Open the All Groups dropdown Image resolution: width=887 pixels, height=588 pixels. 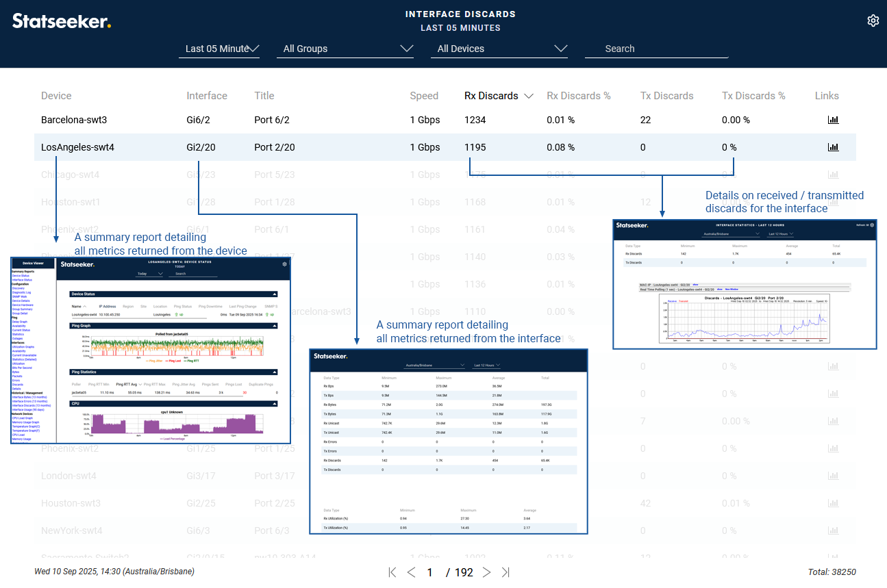pyautogui.click(x=347, y=49)
